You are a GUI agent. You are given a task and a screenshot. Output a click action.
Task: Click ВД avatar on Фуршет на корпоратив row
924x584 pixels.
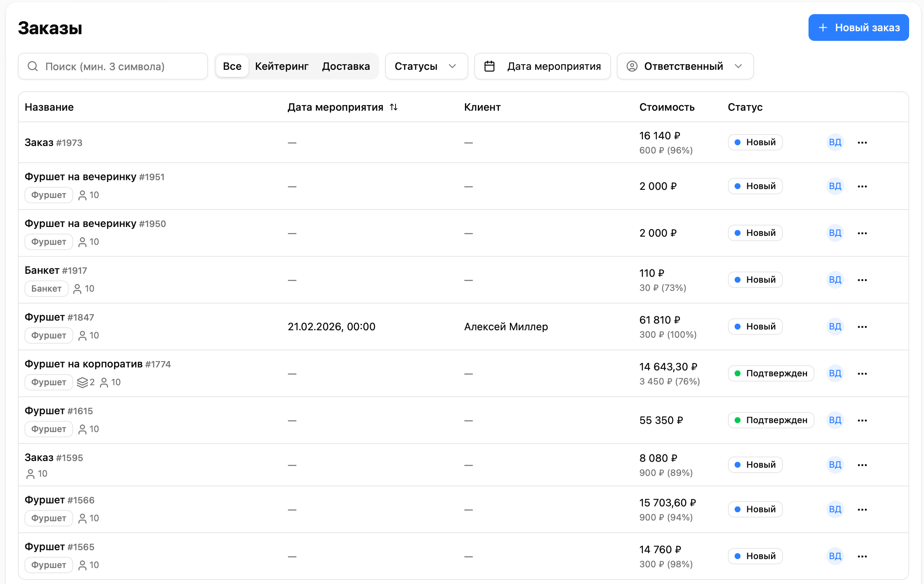(x=834, y=374)
